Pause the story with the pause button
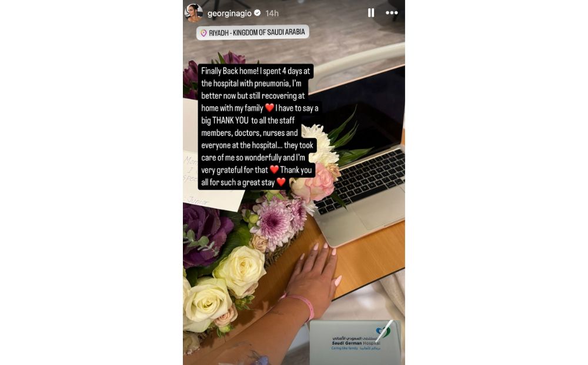588x365 pixels. (x=371, y=13)
